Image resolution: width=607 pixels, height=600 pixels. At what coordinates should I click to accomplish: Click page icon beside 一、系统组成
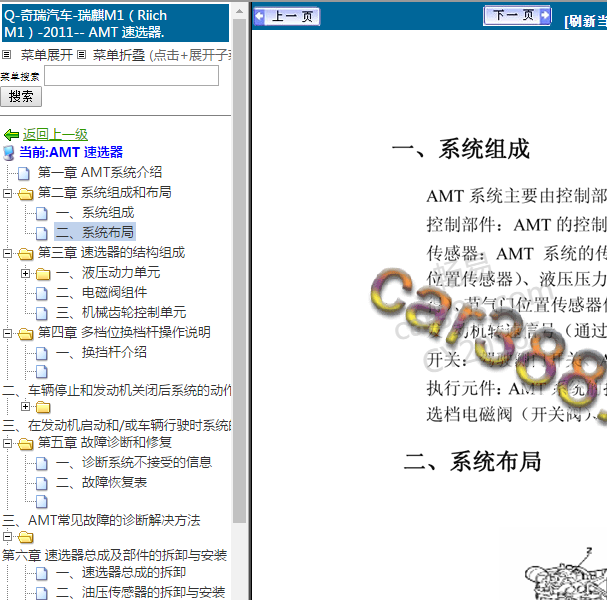(42, 213)
